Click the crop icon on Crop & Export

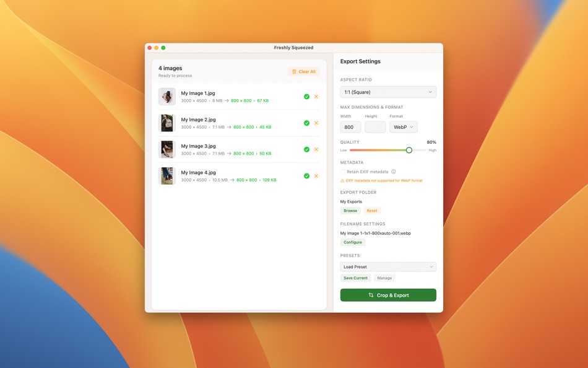(371, 295)
